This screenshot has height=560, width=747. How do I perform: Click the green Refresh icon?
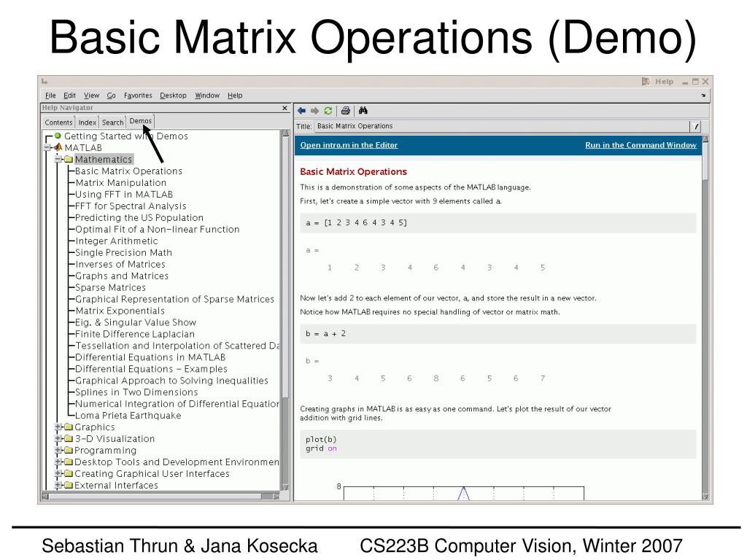(x=328, y=111)
